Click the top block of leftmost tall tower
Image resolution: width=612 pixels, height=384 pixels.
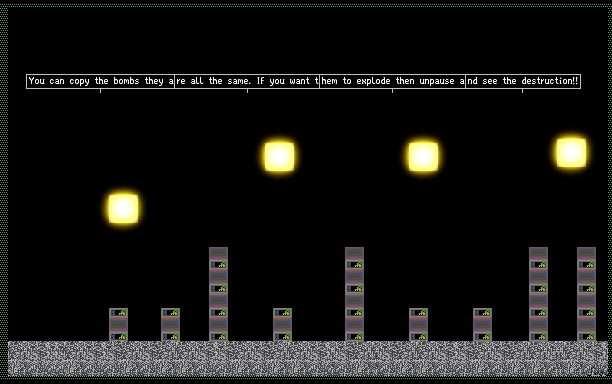pyautogui.click(x=219, y=252)
